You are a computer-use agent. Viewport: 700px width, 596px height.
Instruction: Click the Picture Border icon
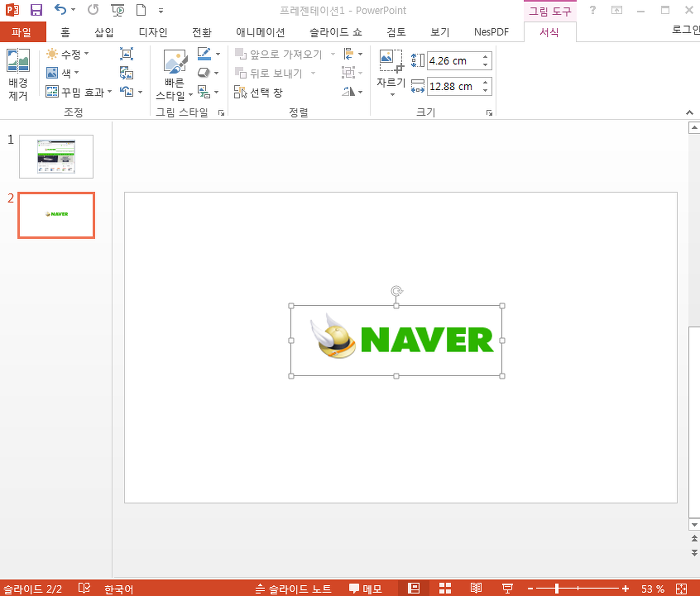click(204, 54)
